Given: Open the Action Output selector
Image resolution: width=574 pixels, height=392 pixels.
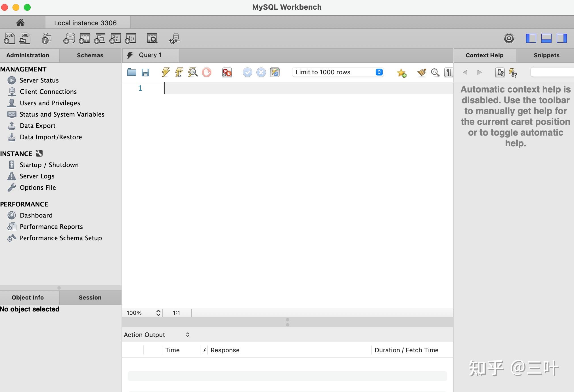Looking at the screenshot, I should pyautogui.click(x=187, y=335).
